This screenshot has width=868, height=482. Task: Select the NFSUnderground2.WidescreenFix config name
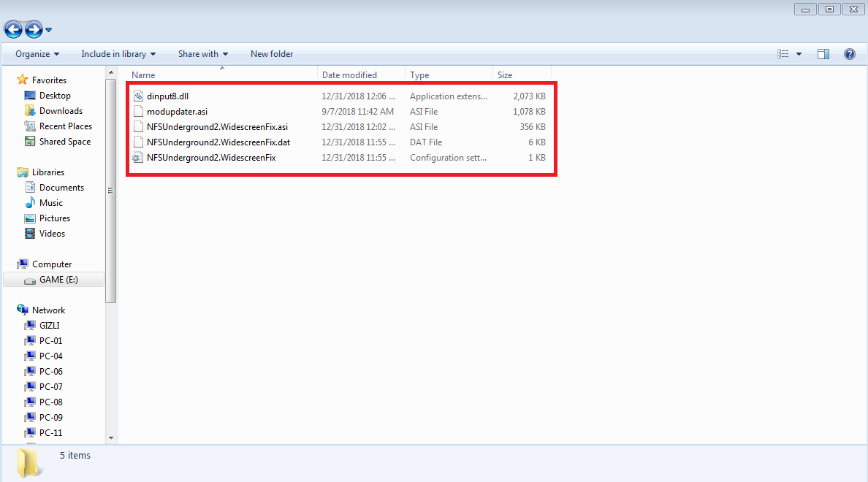[211, 158]
